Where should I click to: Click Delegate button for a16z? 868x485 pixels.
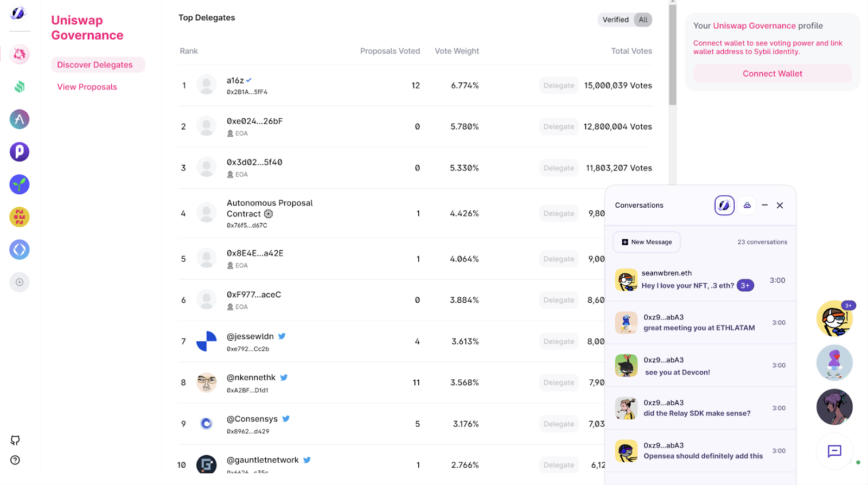coord(559,86)
